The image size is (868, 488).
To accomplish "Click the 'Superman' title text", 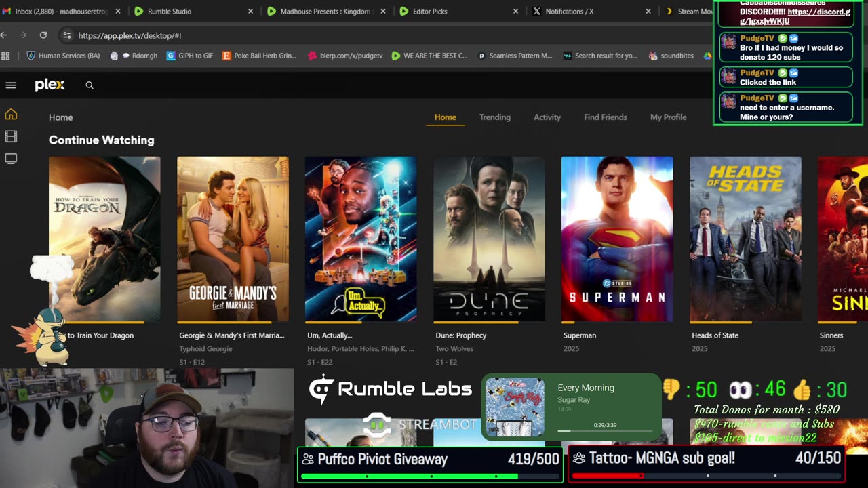I will pos(580,335).
